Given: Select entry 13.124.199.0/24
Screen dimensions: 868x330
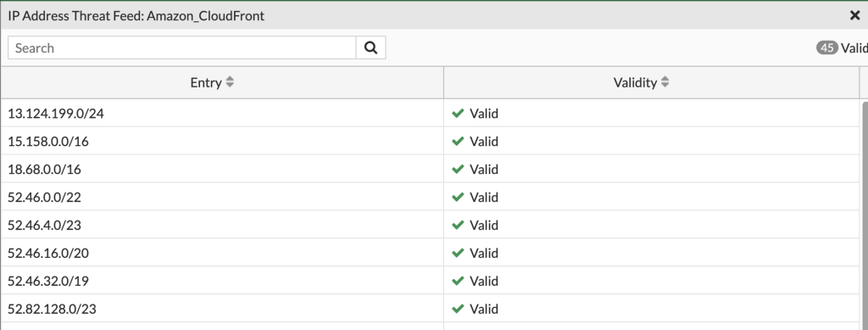Looking at the screenshot, I should (x=56, y=114).
